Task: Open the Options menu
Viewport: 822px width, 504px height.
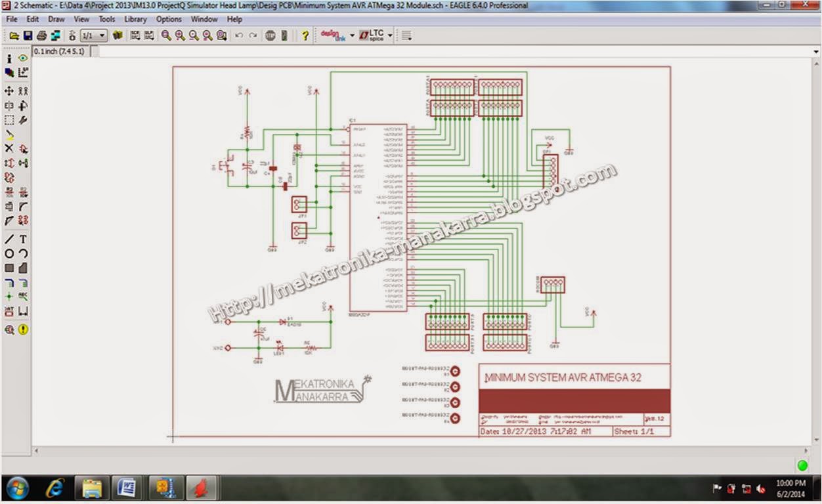Action: pyautogui.click(x=169, y=19)
